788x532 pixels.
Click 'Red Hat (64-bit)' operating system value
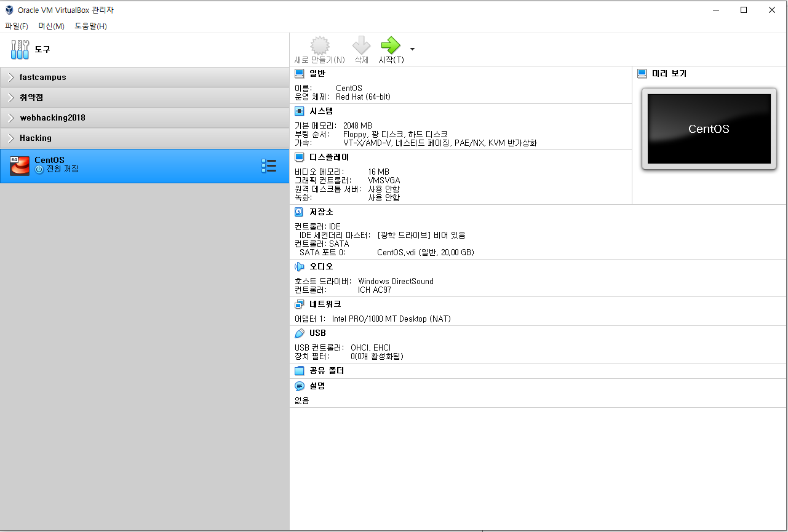[363, 97]
